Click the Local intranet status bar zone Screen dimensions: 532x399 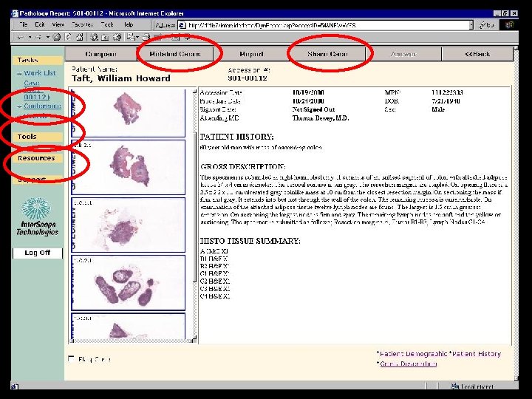pyautogui.click(x=472, y=386)
